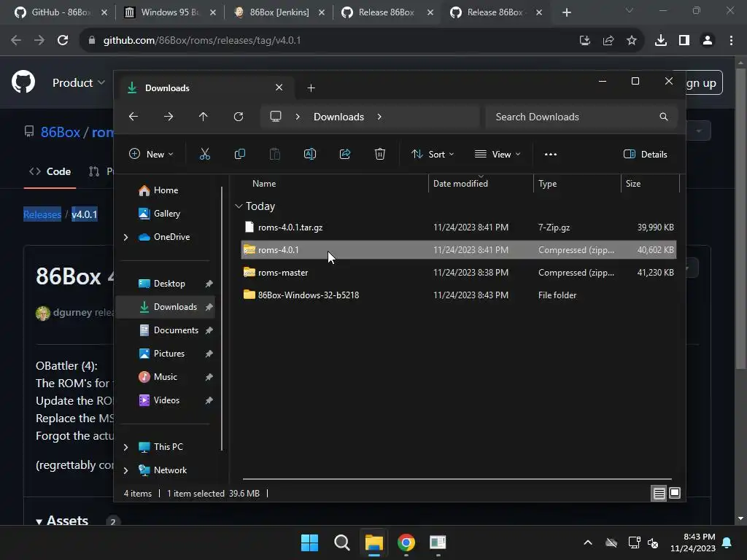Viewport: 747px width, 560px height.
Task: Toggle the Details pane button
Action: [646, 155]
